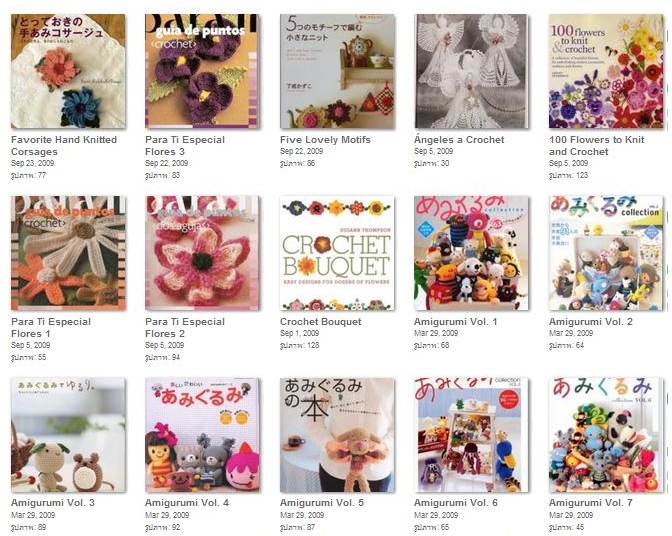Click the Para Ti Especial Flores 2 title link
The height and width of the screenshot is (536, 672).
click(185, 328)
